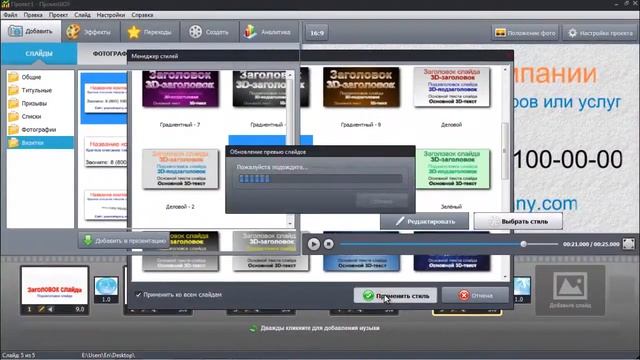This screenshot has height=360, width=640.
Task: Open the Проект menu
Action: pos(58,15)
